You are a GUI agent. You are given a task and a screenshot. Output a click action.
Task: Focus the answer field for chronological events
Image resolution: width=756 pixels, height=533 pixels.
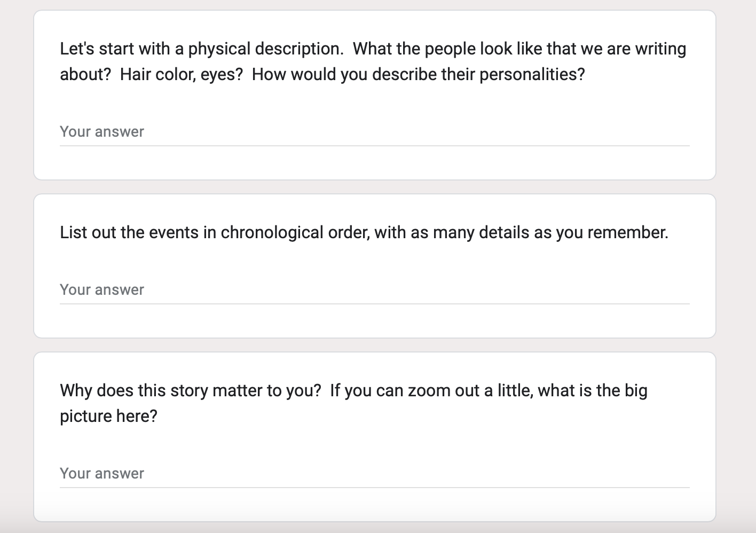374,290
